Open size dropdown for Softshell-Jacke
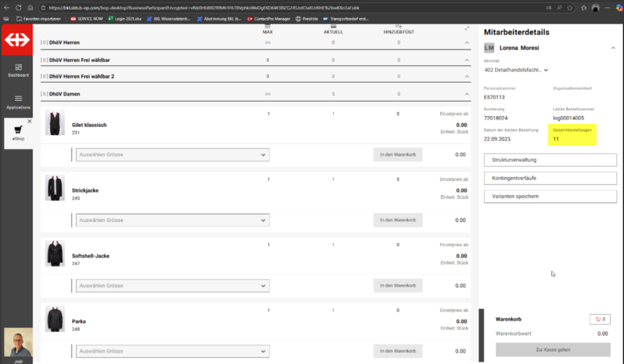The height and width of the screenshot is (364, 624). tap(173, 285)
